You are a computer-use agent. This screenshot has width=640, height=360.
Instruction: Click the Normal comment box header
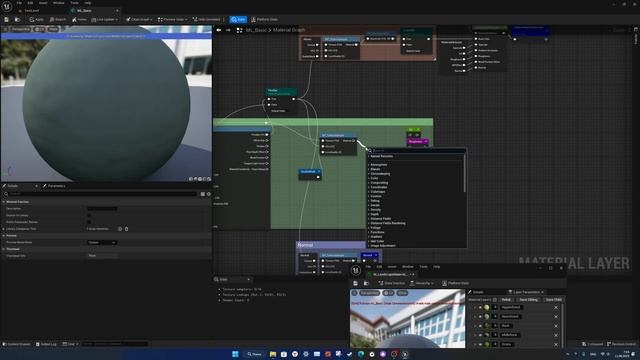[331, 245]
